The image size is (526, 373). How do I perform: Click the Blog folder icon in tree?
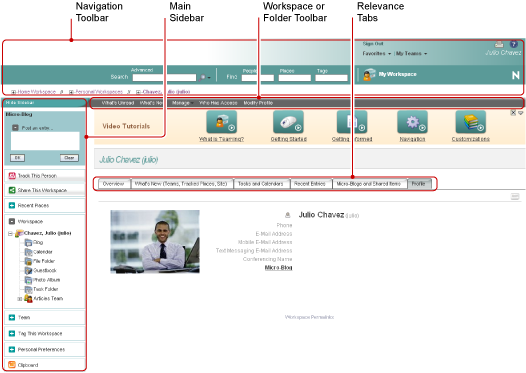coord(29,242)
